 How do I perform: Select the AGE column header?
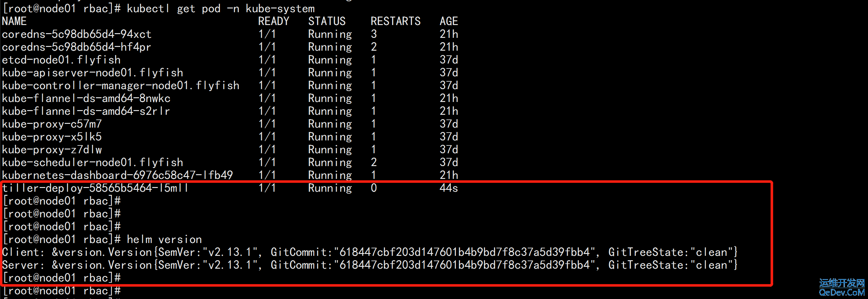[449, 21]
